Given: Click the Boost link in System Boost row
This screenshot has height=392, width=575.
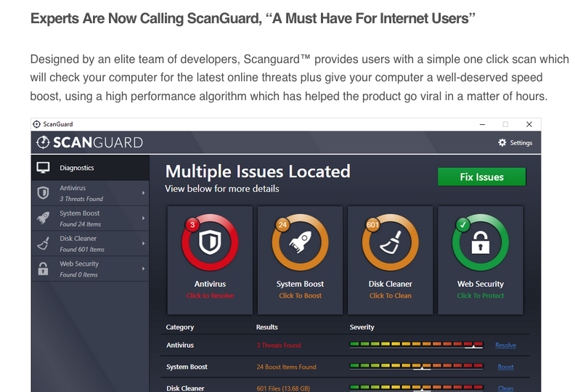Looking at the screenshot, I should click(x=506, y=367).
